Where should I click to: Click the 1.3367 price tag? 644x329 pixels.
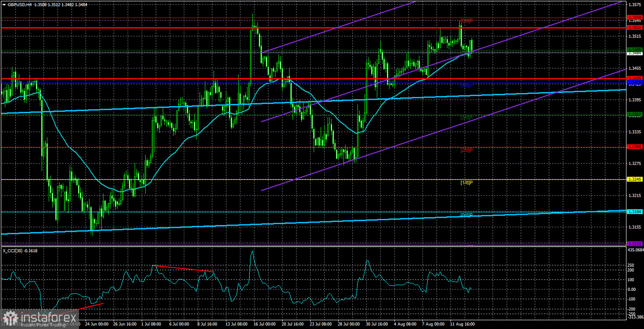[x=635, y=114]
